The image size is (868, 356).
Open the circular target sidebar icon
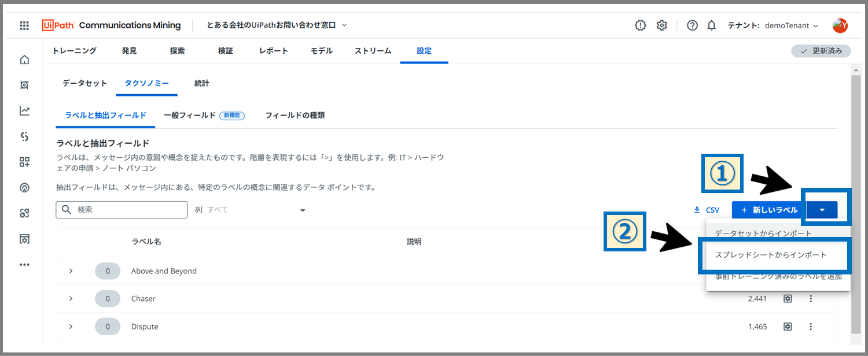coord(24,188)
